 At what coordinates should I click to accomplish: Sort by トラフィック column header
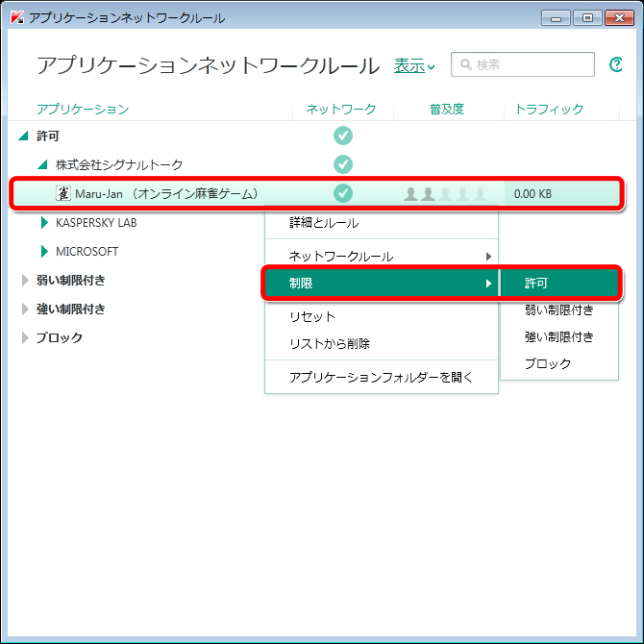click(x=549, y=110)
